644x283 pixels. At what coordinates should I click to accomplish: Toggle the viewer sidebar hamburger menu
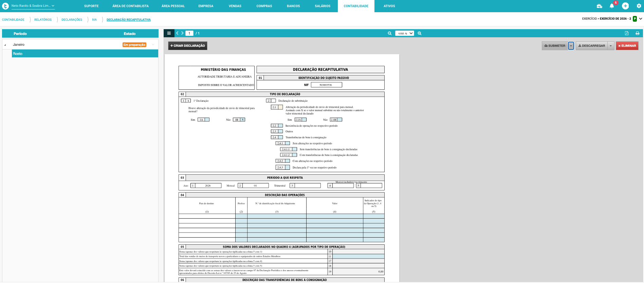click(x=169, y=33)
